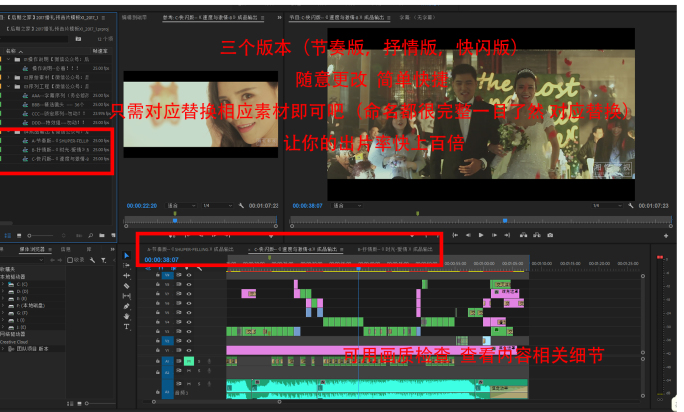Select the Razor tool in timeline toolbox

(126, 286)
